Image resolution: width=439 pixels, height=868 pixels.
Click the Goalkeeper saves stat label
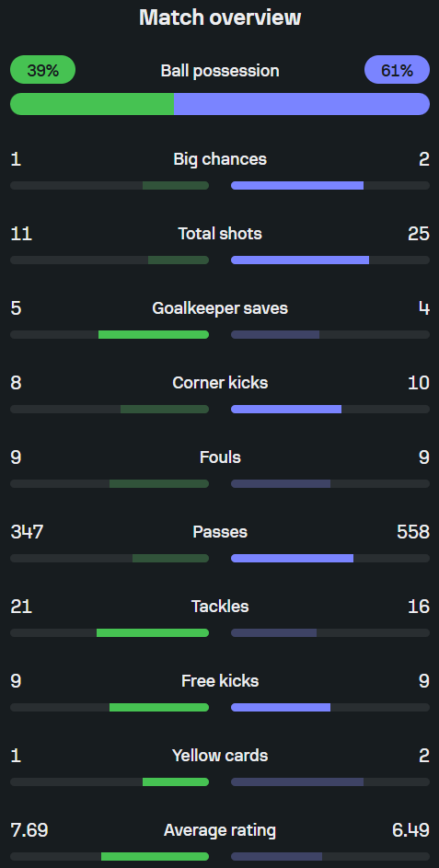click(x=220, y=308)
